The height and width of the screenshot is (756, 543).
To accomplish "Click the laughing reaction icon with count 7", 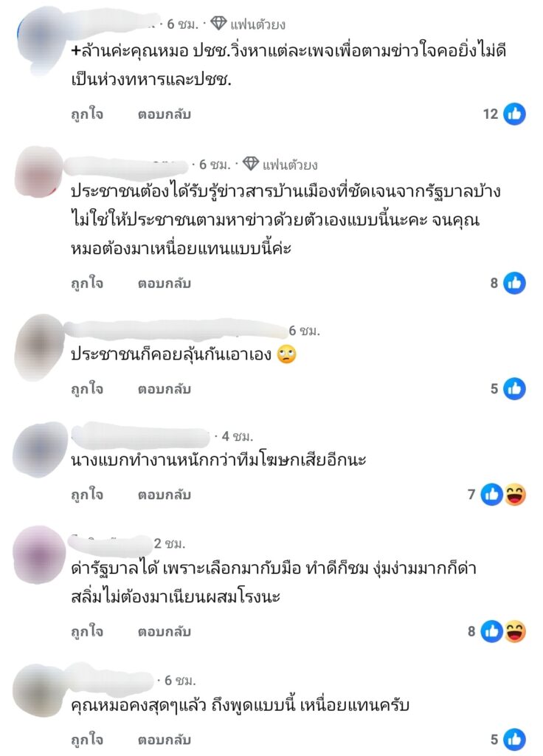I will pos(515,495).
